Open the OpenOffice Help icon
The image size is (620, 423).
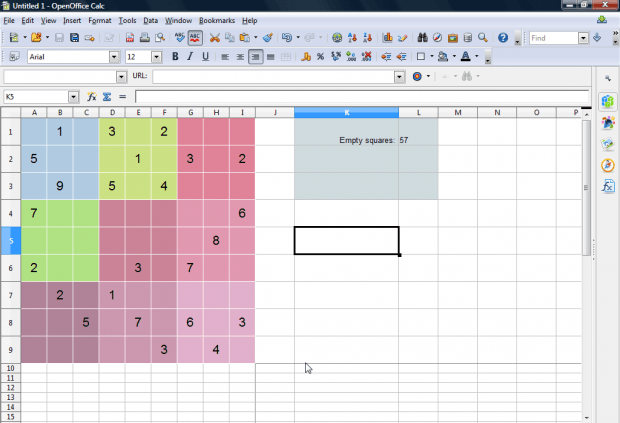tap(503, 38)
